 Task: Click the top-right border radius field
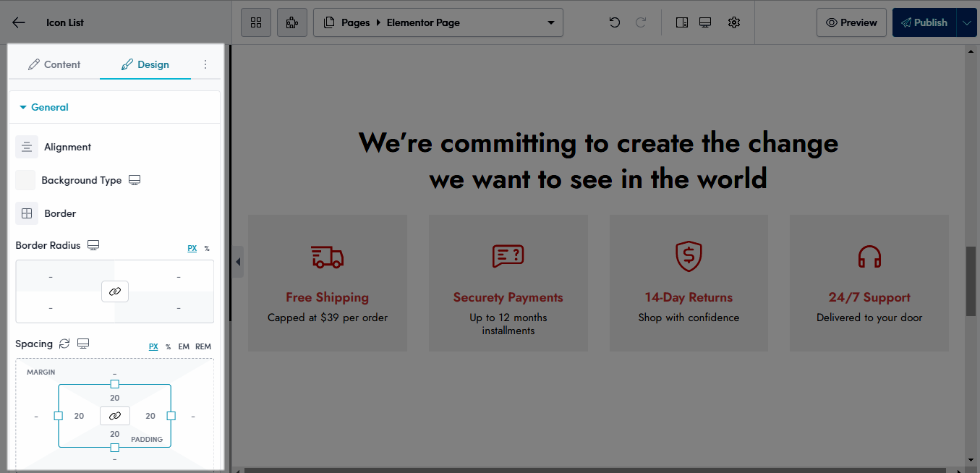coord(179,276)
